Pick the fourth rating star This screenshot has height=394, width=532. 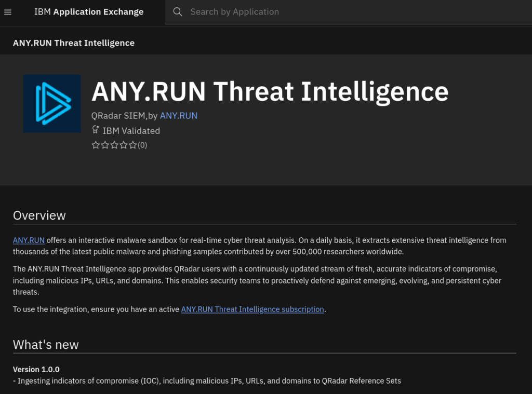[x=124, y=145]
